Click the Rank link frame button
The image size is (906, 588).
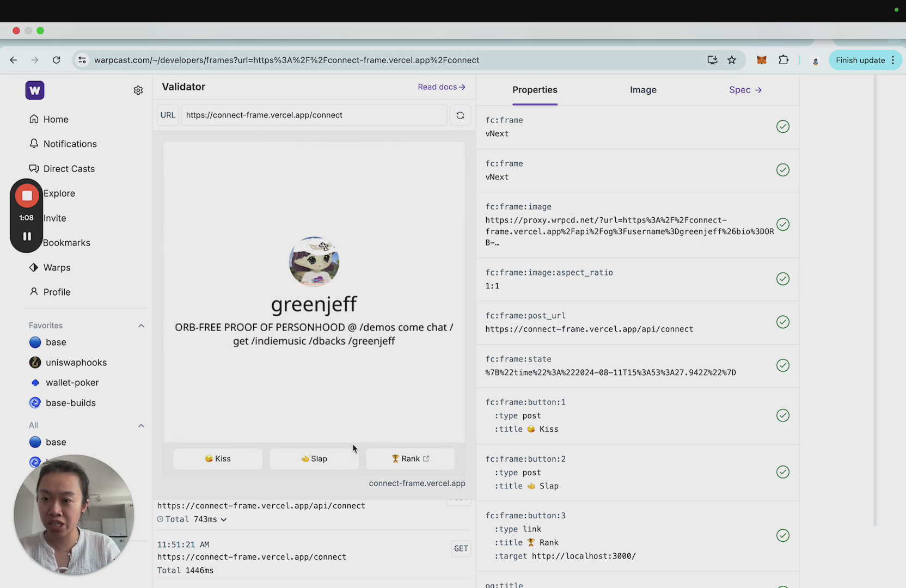coord(411,458)
